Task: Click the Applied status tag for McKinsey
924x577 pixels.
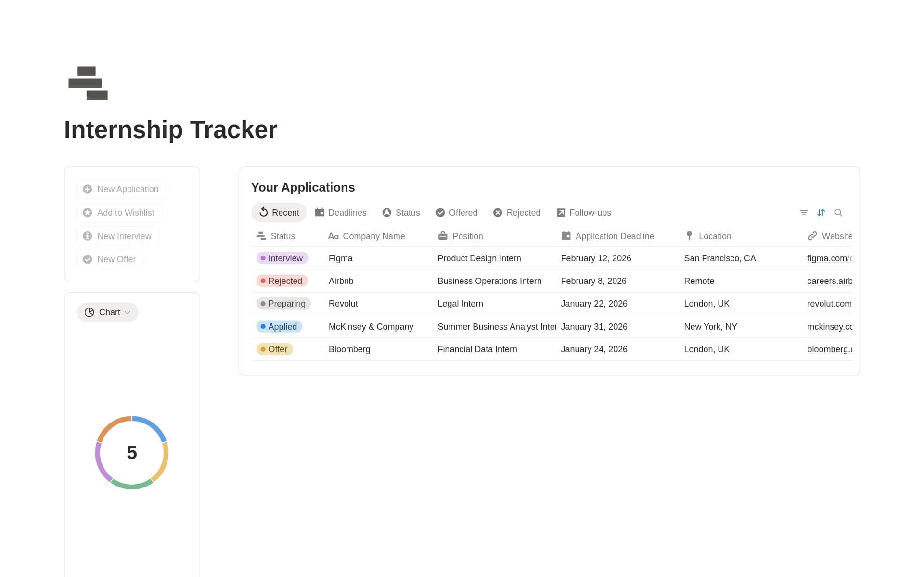Action: pyautogui.click(x=279, y=327)
